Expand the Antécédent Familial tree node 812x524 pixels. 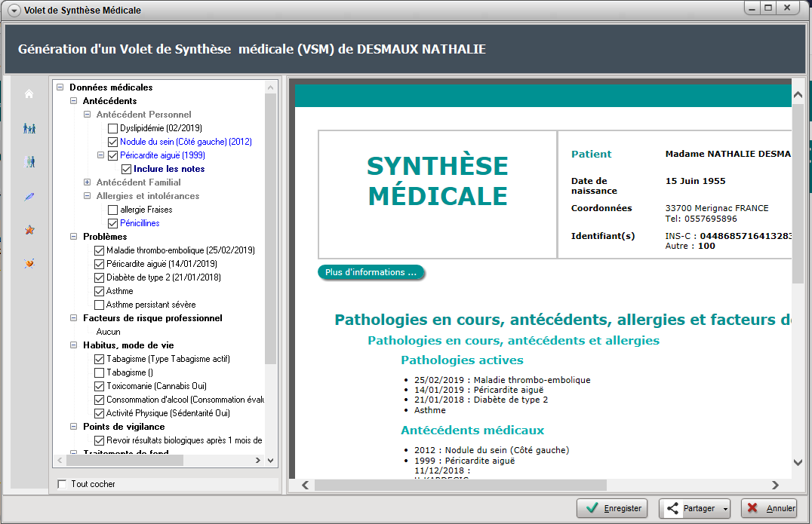pyautogui.click(x=87, y=182)
